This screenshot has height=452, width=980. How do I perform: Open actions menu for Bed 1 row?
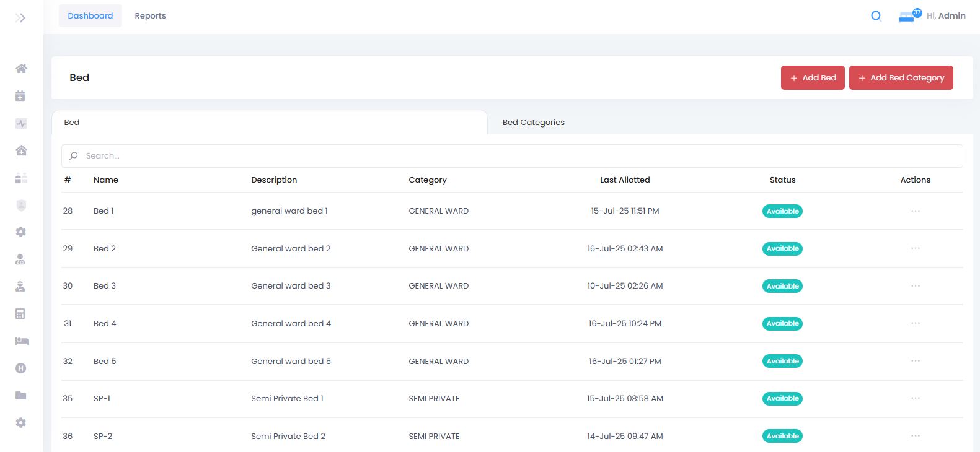915,211
